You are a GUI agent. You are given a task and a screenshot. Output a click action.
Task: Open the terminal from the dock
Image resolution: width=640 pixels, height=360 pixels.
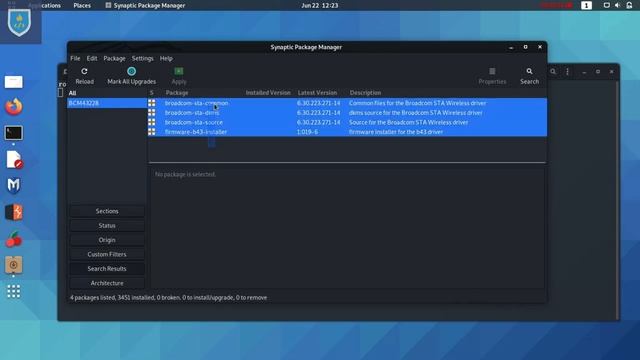click(13, 133)
